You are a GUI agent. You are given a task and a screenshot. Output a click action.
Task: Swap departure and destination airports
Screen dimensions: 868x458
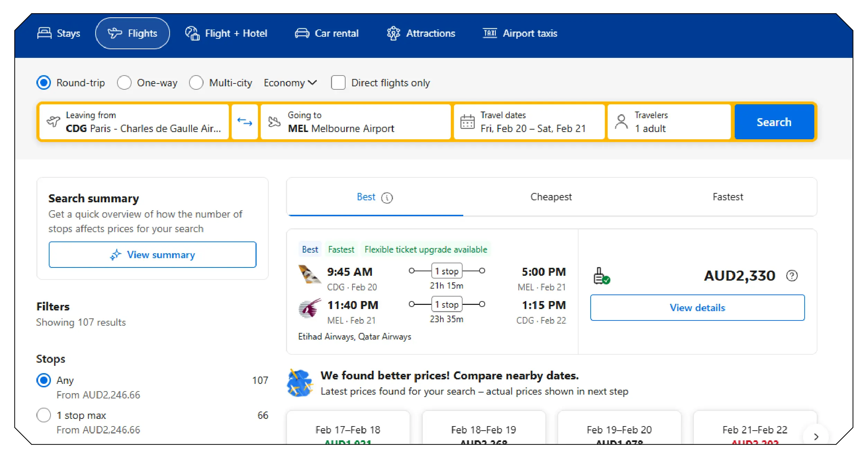244,122
